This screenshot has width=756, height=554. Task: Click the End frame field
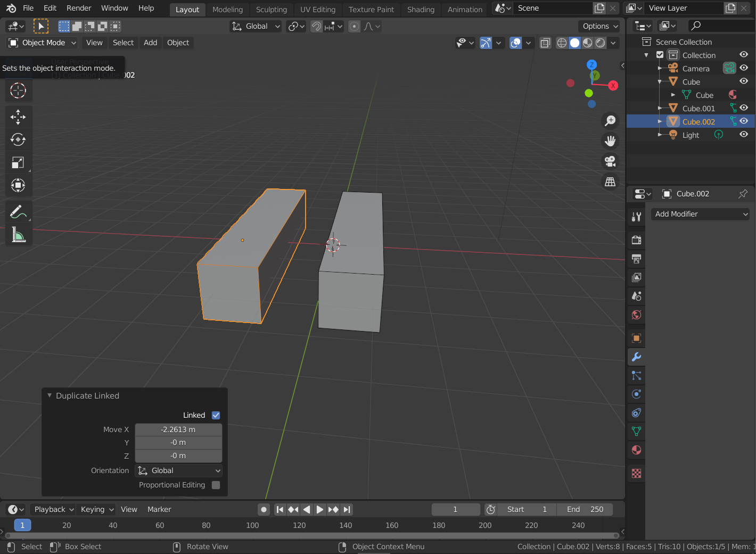click(x=585, y=509)
